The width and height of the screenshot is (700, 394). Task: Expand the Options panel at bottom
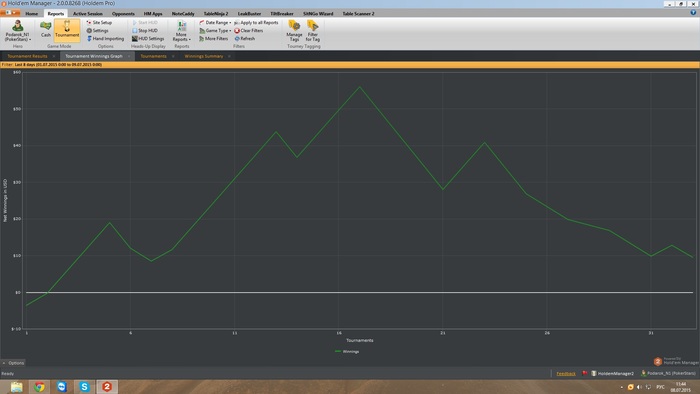pyautogui.click(x=13, y=363)
